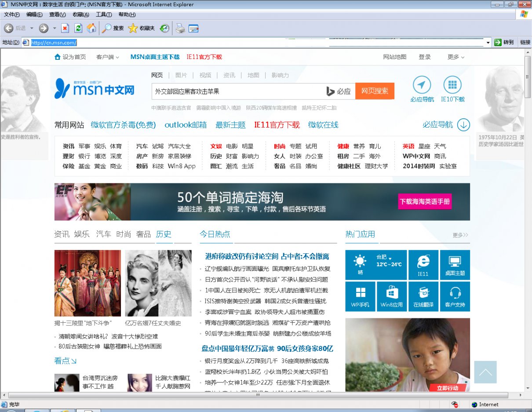Select the 历史 news tab
This screenshot has height=412, width=532.
[x=164, y=234]
